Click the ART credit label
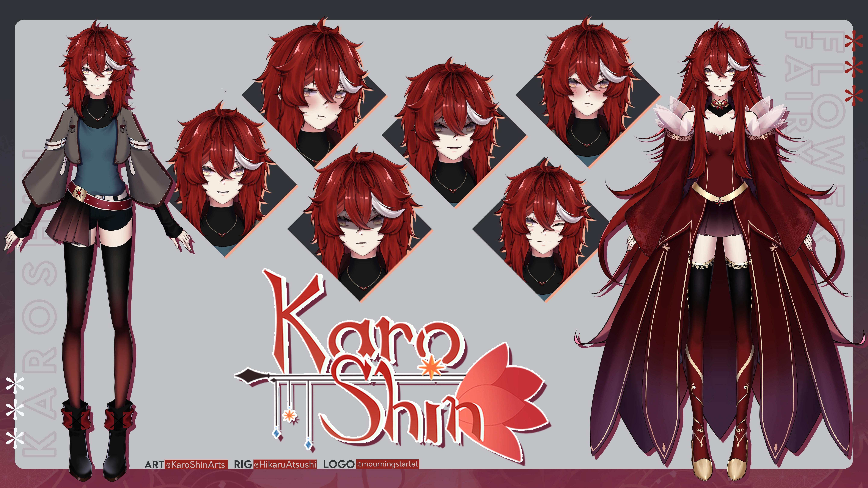This screenshot has height=488, width=868. pos(154,465)
